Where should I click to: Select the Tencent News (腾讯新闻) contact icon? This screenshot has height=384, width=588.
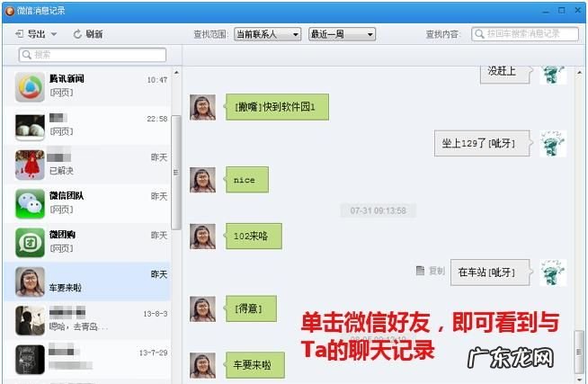pos(30,87)
